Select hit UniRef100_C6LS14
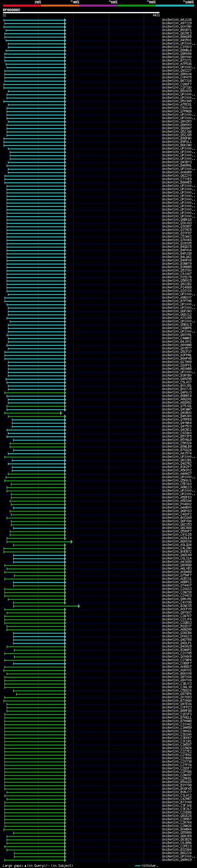Screen dimensions: 197x868 [177, 558]
